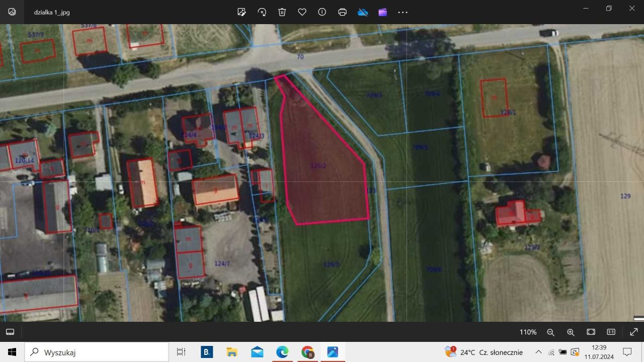Open File Explorer on taskbar
The height and width of the screenshot is (362, 644).
pos(232,352)
